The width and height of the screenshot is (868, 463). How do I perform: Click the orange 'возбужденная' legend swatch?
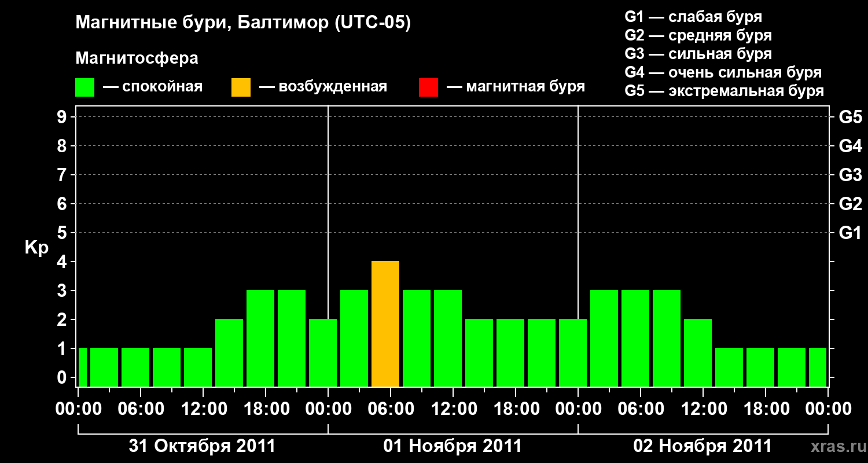pos(241,87)
